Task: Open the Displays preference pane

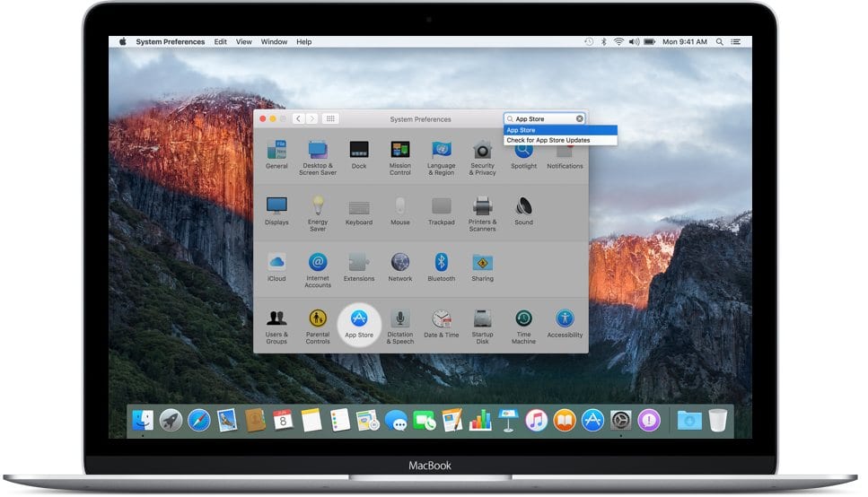Action: pyautogui.click(x=276, y=211)
